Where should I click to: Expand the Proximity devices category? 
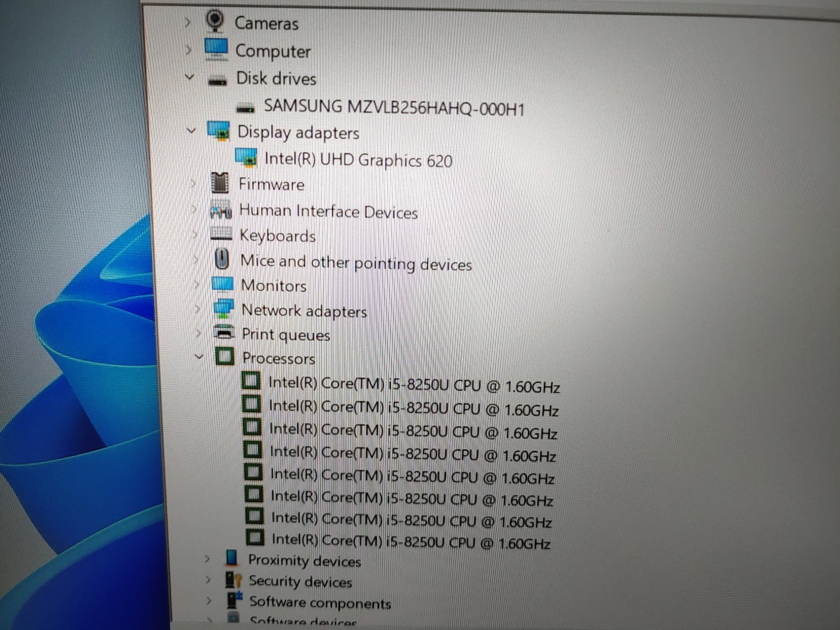(207, 558)
